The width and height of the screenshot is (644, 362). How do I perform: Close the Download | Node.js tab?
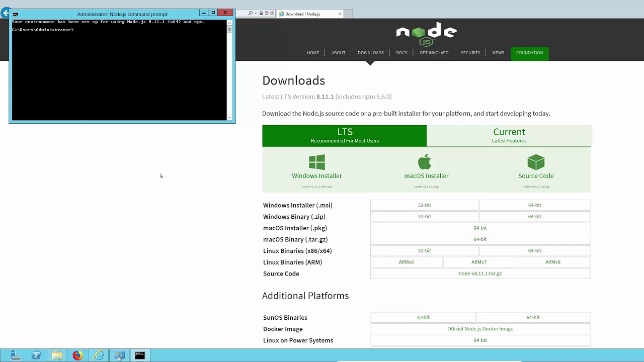[340, 14]
